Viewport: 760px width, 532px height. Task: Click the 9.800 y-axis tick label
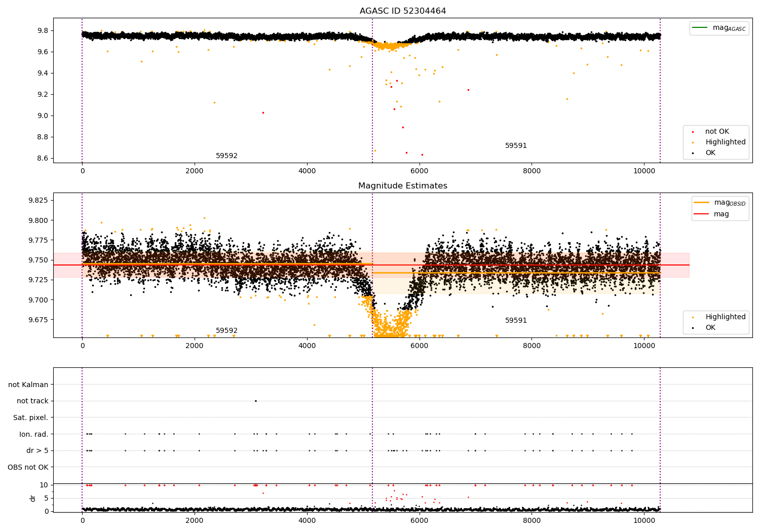(x=39, y=221)
